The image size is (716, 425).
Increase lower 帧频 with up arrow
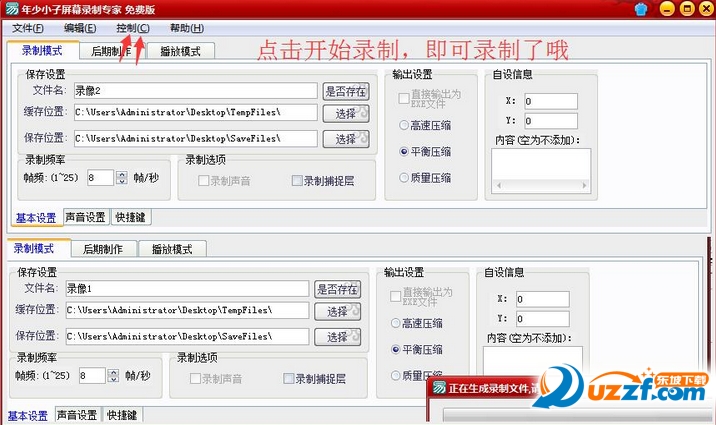point(114,372)
